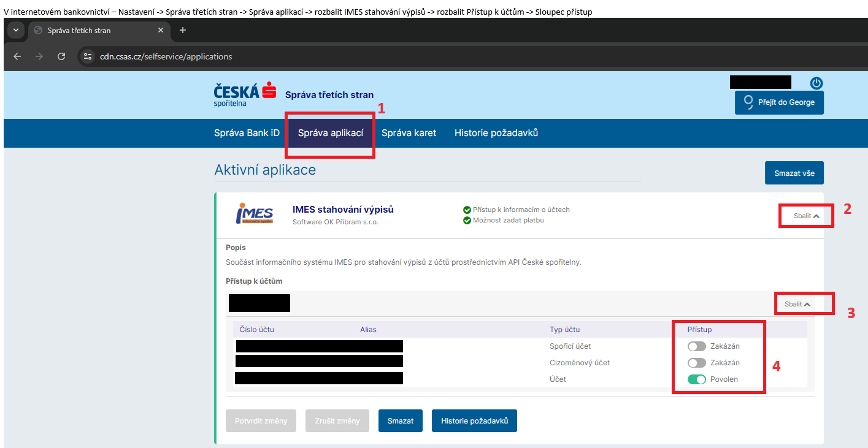Click the Správa třetích stran header title
868x448 pixels.
(329, 94)
